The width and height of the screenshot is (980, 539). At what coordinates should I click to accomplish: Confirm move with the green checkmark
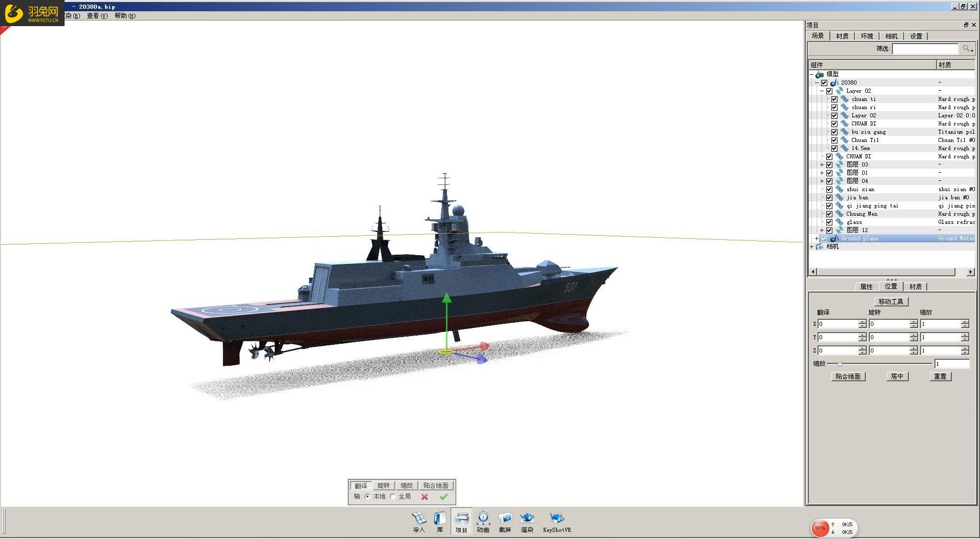tap(444, 496)
